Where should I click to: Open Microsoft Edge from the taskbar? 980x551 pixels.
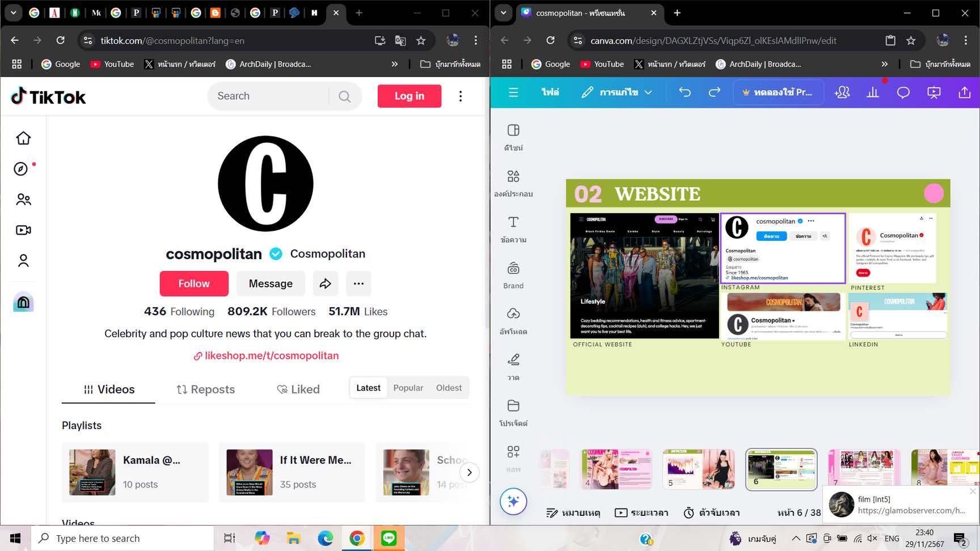tap(325, 538)
